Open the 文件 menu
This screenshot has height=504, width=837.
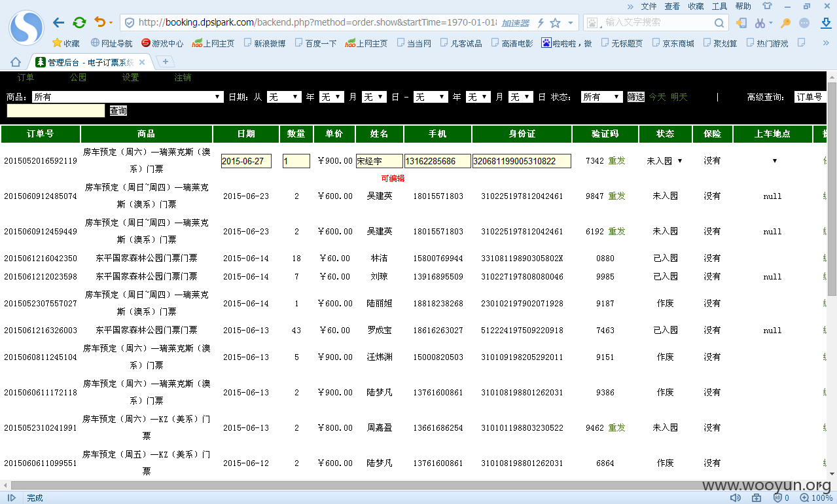[649, 6]
